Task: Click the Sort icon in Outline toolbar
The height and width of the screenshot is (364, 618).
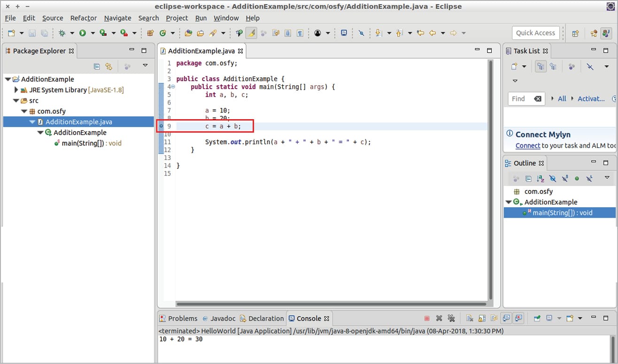Action: [540, 179]
